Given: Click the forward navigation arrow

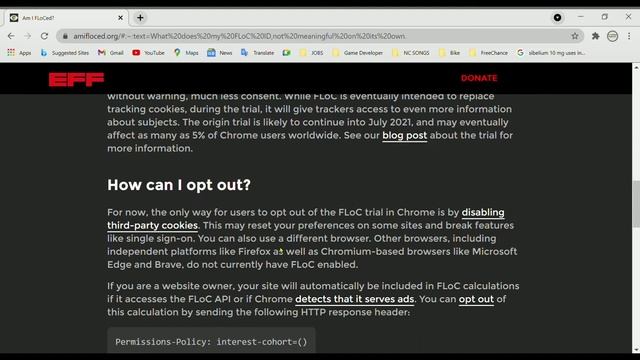Looking at the screenshot, I should point(27,36).
